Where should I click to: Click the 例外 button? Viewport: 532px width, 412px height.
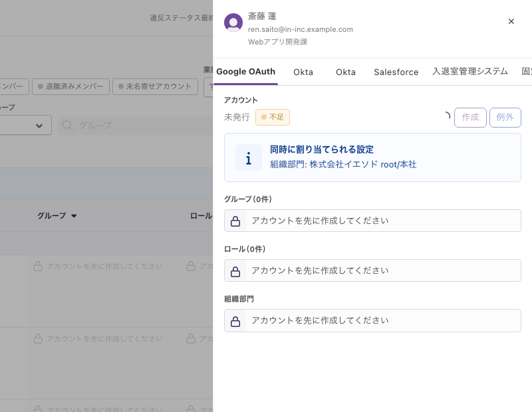pos(505,118)
